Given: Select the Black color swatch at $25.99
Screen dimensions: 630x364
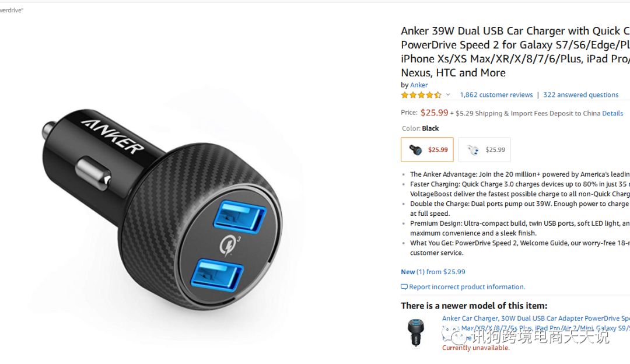Looking at the screenshot, I should 427,150.
